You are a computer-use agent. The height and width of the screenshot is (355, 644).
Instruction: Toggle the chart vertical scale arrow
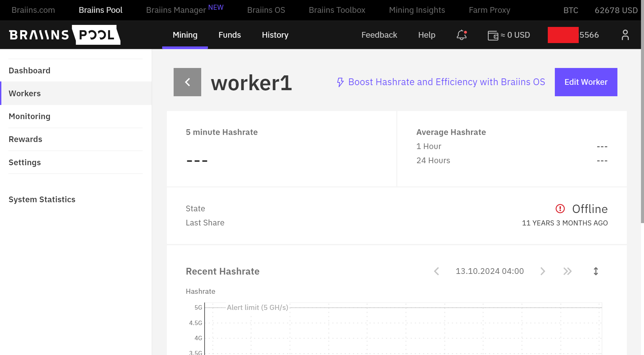coord(596,271)
